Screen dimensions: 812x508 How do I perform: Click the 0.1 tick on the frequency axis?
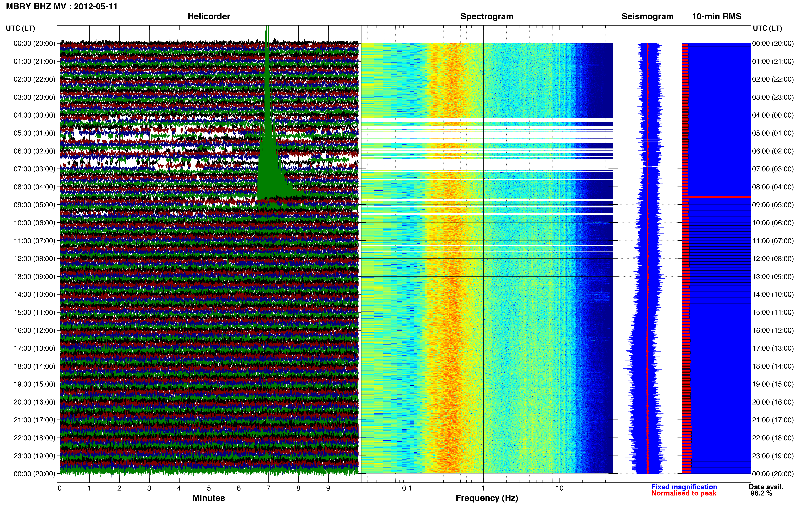[407, 488]
